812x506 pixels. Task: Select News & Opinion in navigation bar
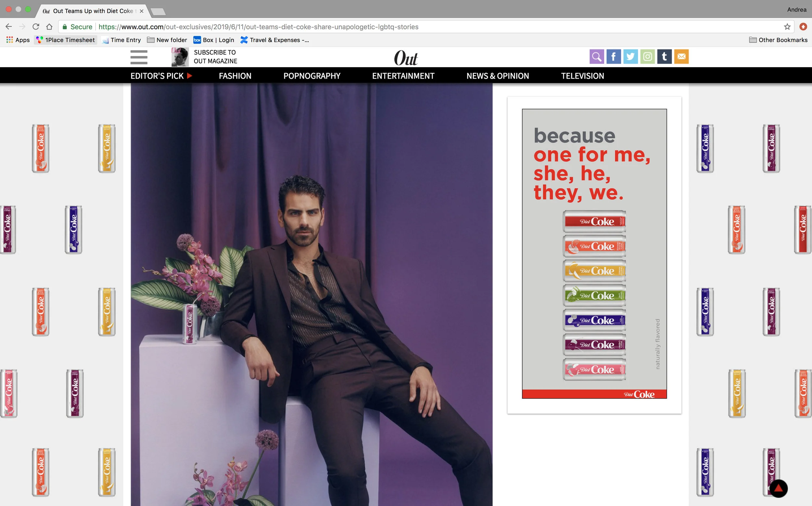(x=498, y=76)
